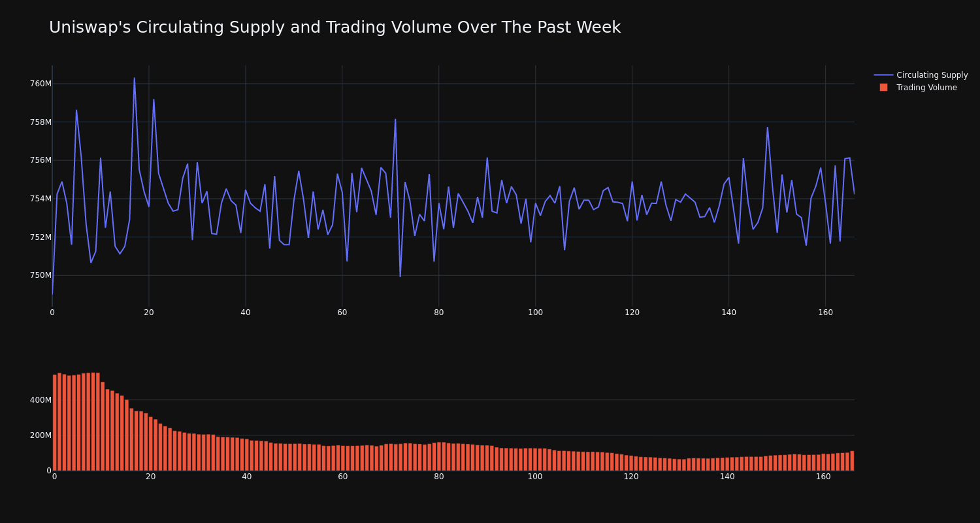This screenshot has width=980, height=523.
Task: Click the chart title about Uniswap's supply
Action: (x=335, y=27)
